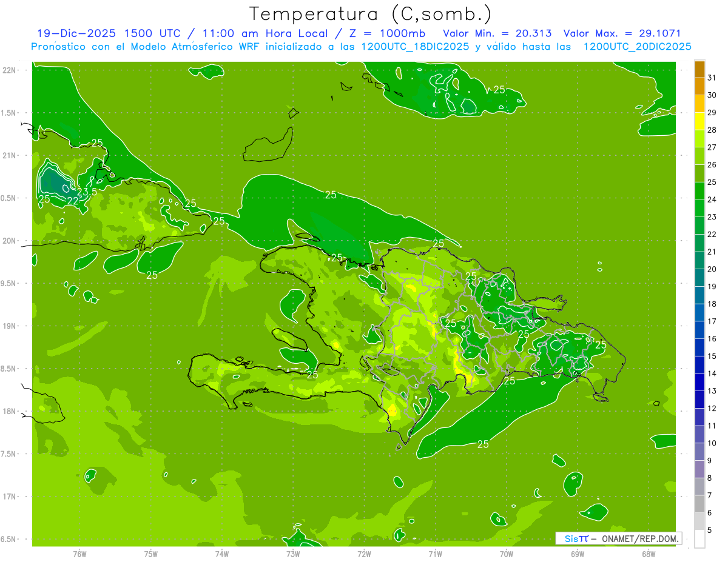
Task: Click the 'Temperatura (C,somb.)' map title
Action: pos(371,14)
